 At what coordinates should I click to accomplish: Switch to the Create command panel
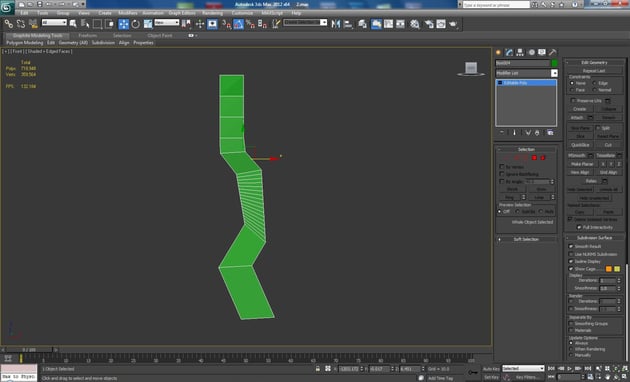point(499,52)
